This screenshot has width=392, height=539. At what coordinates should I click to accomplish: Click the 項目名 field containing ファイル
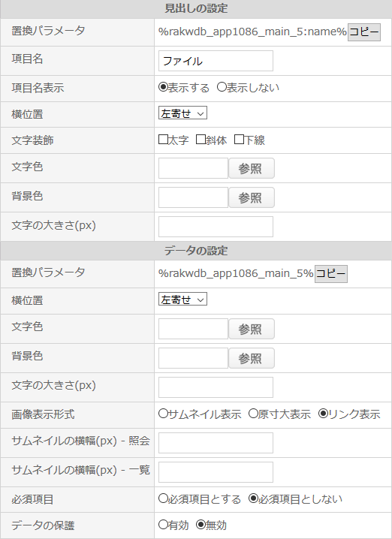click(216, 61)
